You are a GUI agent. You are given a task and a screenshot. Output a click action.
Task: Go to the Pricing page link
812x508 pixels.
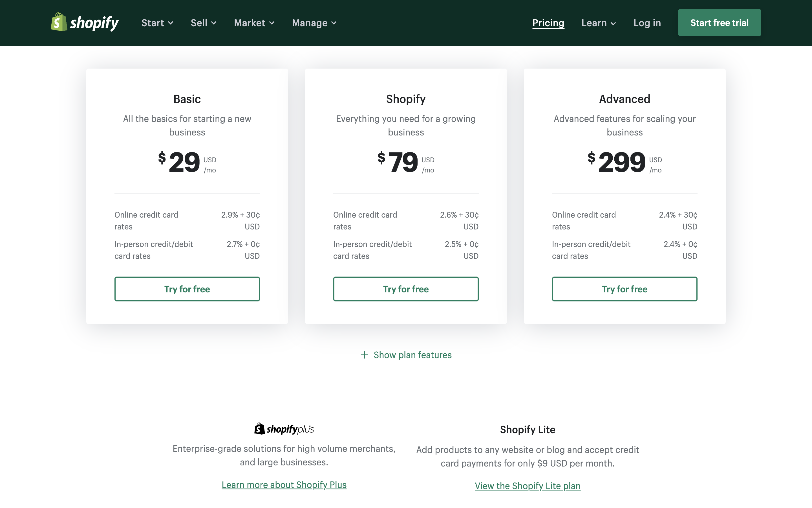pos(548,23)
